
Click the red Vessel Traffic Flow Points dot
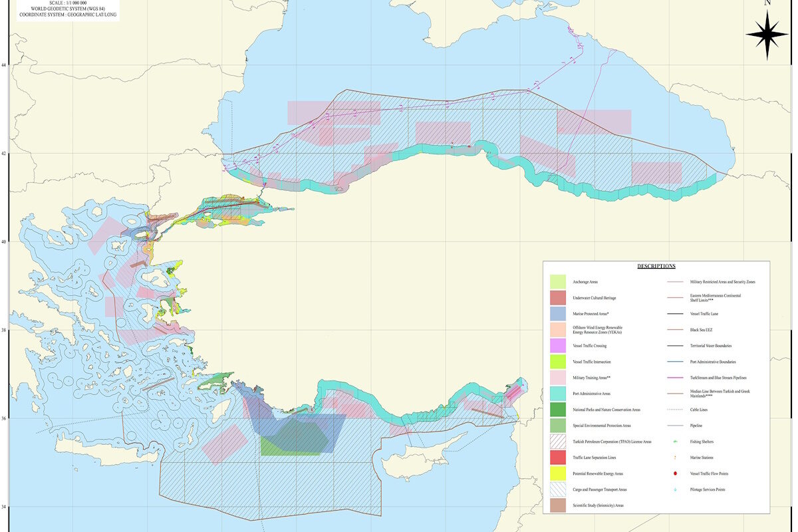(x=675, y=473)
